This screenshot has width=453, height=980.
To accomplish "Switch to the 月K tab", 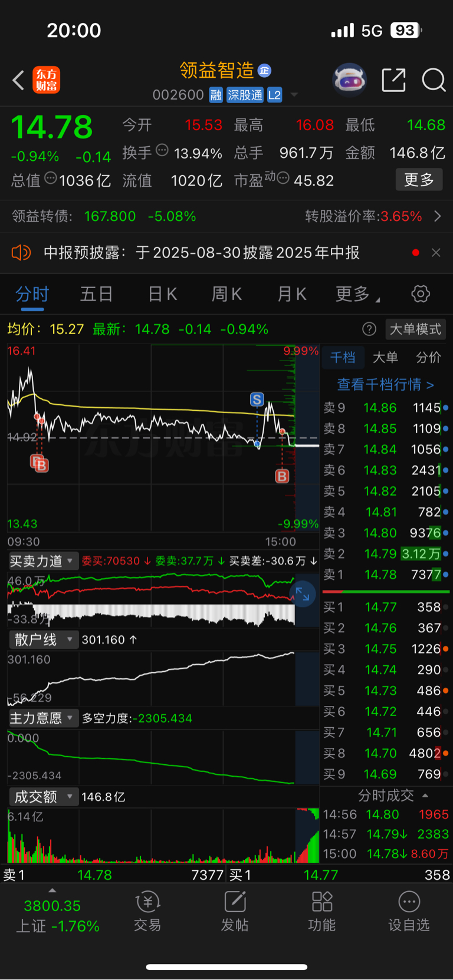I will tap(291, 294).
